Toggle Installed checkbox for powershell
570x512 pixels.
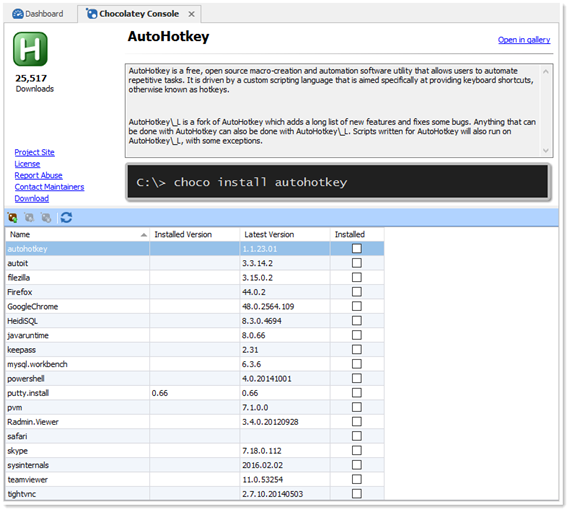point(357,379)
